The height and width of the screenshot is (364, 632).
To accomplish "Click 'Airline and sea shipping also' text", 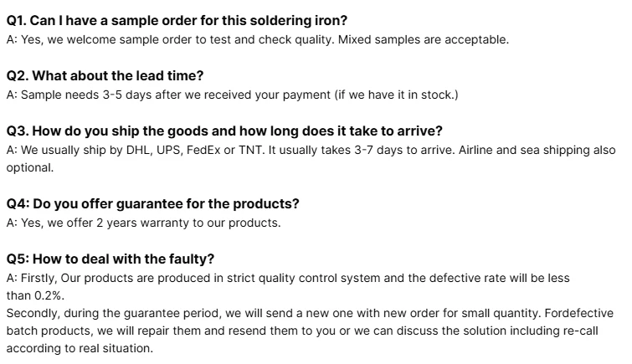I will pyautogui.click(x=537, y=150).
